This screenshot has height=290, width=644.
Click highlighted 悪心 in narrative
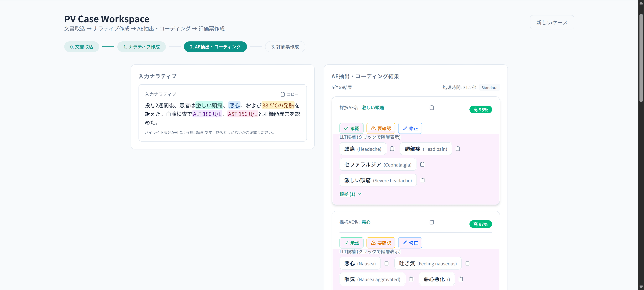[234, 105]
